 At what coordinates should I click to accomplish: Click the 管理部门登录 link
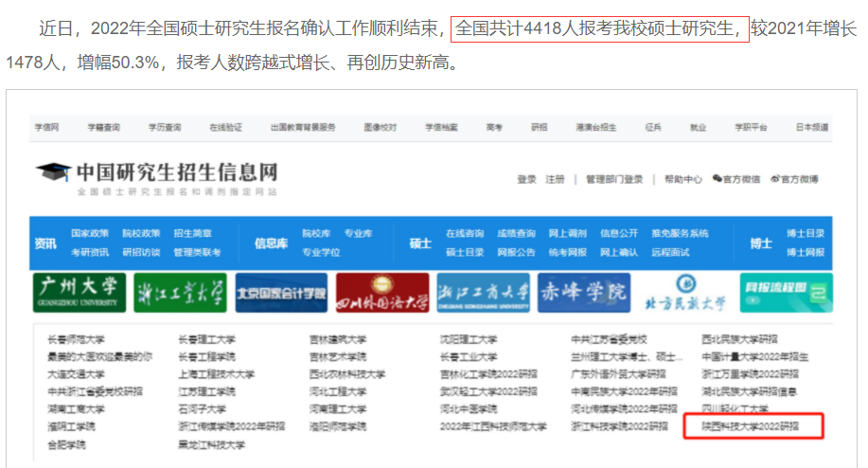pos(614,179)
